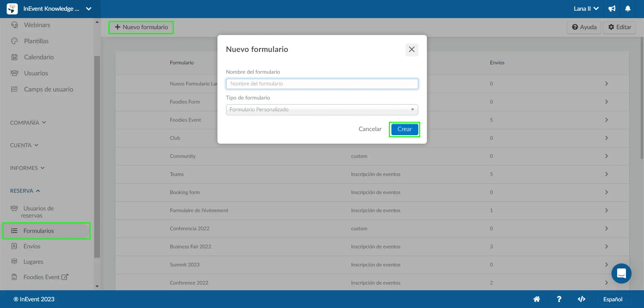Click the sidebar scroll up arrow
644x308 pixels.
tap(97, 22)
